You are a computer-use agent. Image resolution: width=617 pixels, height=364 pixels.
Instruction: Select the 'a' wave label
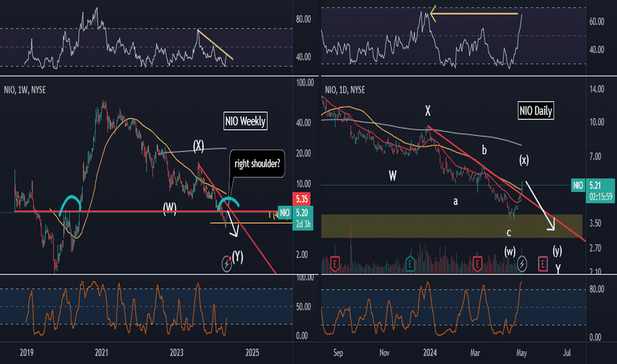(455, 201)
